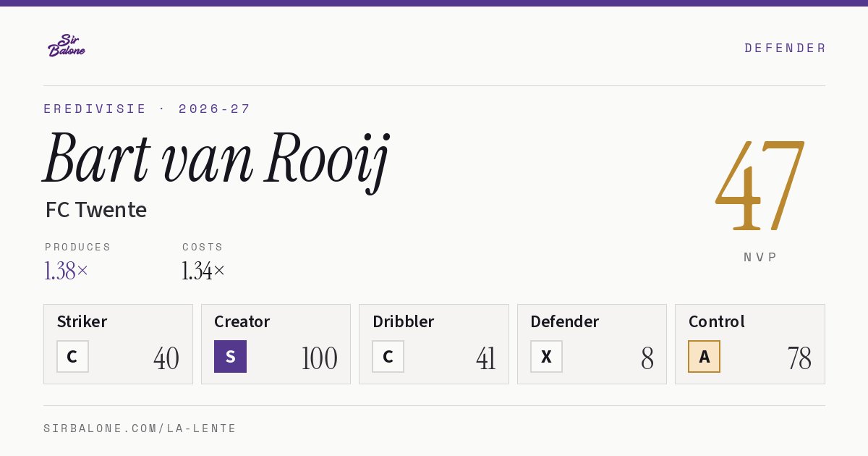Click the Control score of 78

(x=799, y=358)
